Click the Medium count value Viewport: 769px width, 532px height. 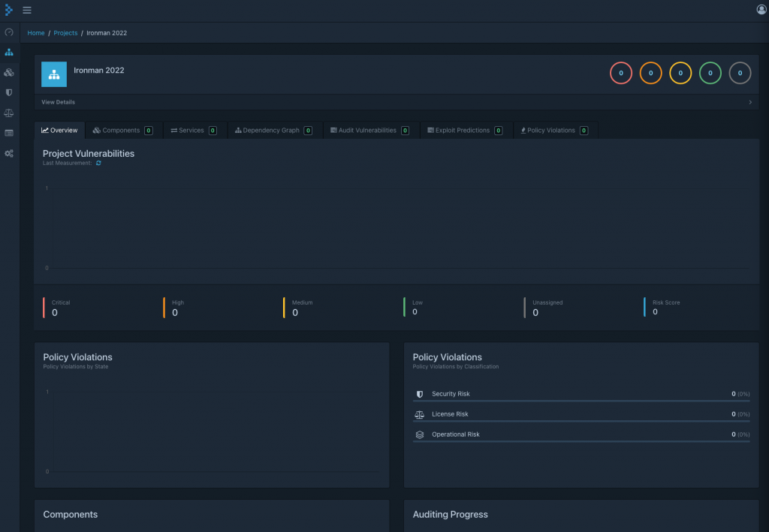pyautogui.click(x=294, y=313)
